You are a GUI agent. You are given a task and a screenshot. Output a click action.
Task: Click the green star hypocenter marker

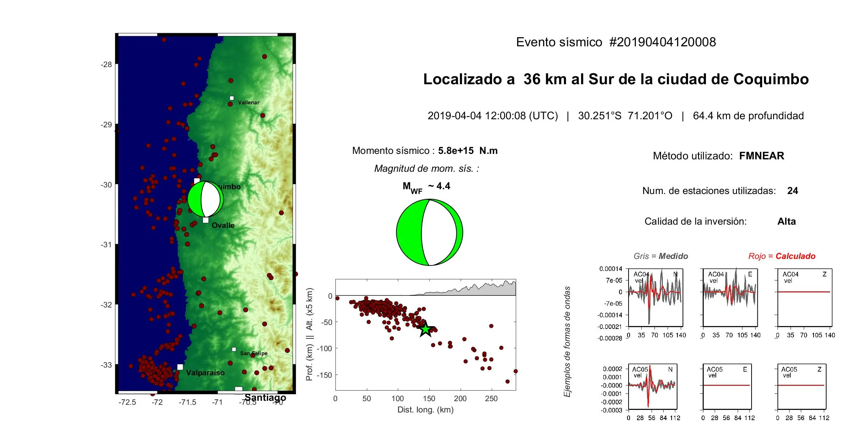[x=426, y=329]
